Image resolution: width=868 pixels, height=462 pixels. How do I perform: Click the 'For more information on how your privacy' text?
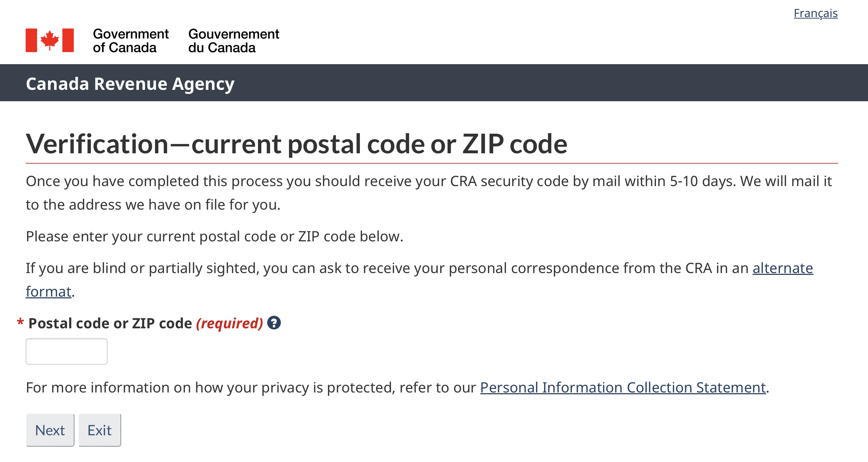[251, 387]
